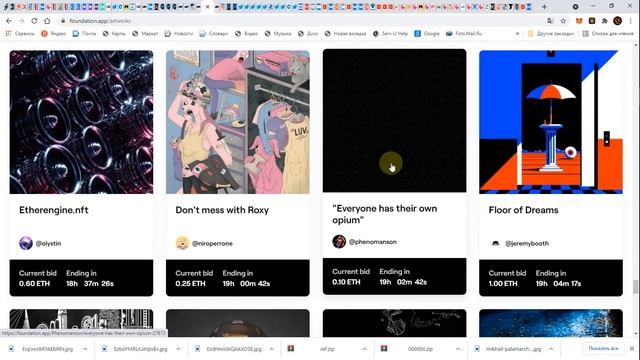Click the @phenomanson avatar icon
Image resolution: width=640 pixels, height=360 pixels.
pyautogui.click(x=339, y=242)
